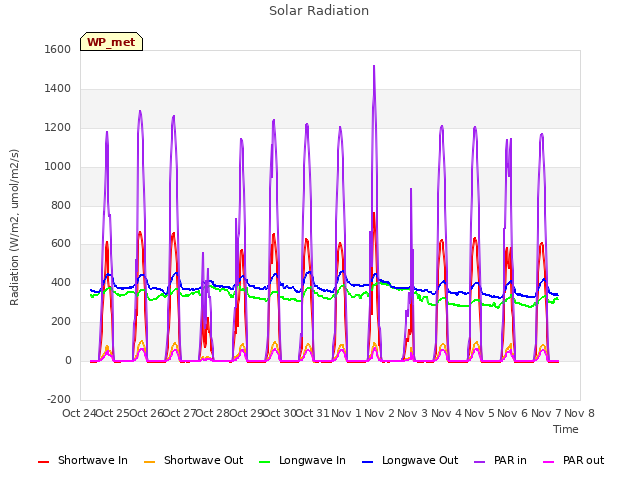Click the 600 y-axis tick label
The image size is (640, 480).
(x=61, y=244)
